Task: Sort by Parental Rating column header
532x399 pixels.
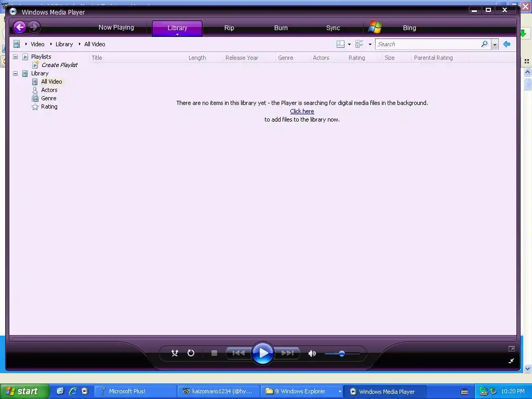Action: 441,58
